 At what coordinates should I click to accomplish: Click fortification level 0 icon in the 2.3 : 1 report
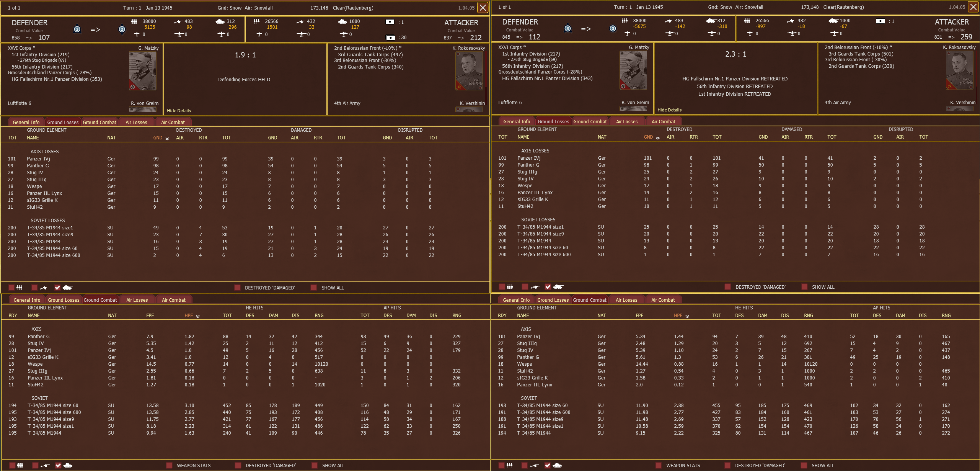(x=613, y=29)
